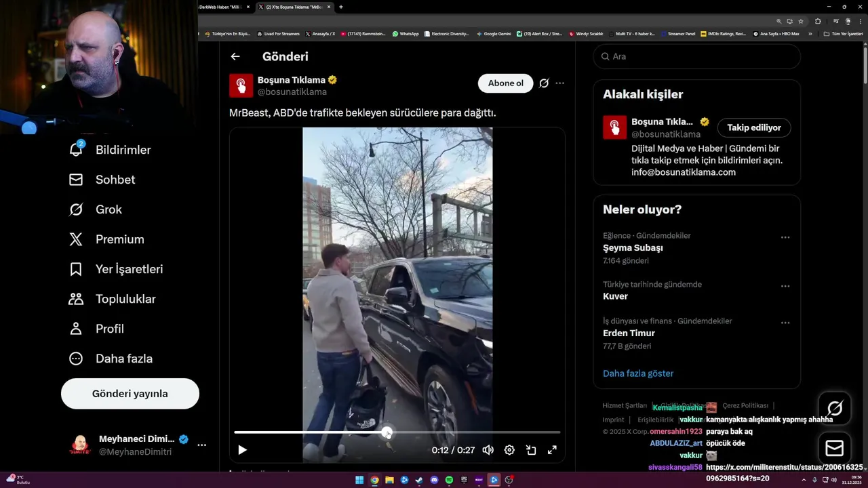Open the Daha fazla sidebar menu

tap(111, 359)
